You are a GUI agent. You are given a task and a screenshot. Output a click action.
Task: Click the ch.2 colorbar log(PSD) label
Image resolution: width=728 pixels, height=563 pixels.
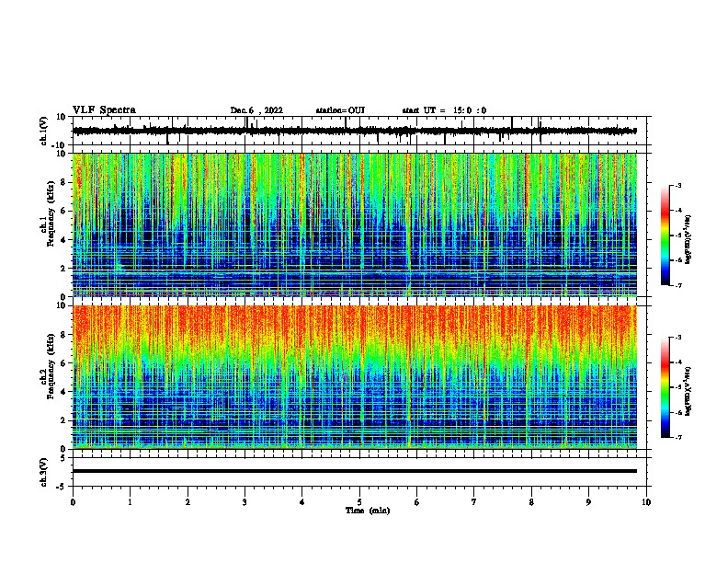pos(688,391)
